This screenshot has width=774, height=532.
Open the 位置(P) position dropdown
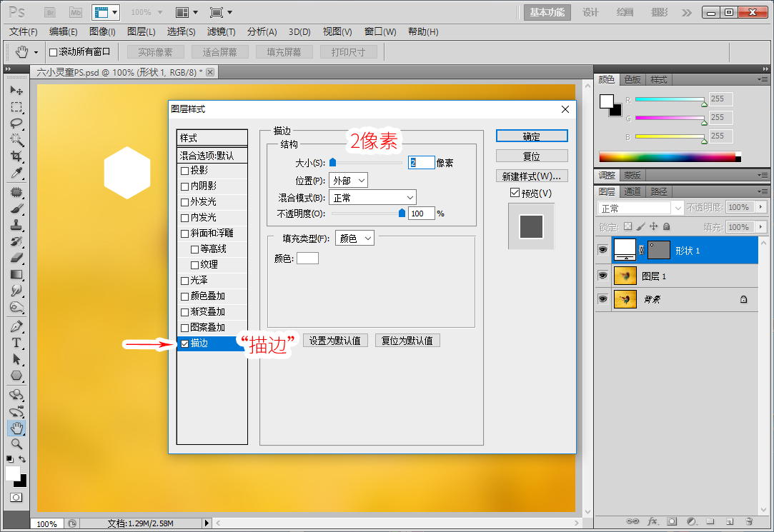(349, 181)
